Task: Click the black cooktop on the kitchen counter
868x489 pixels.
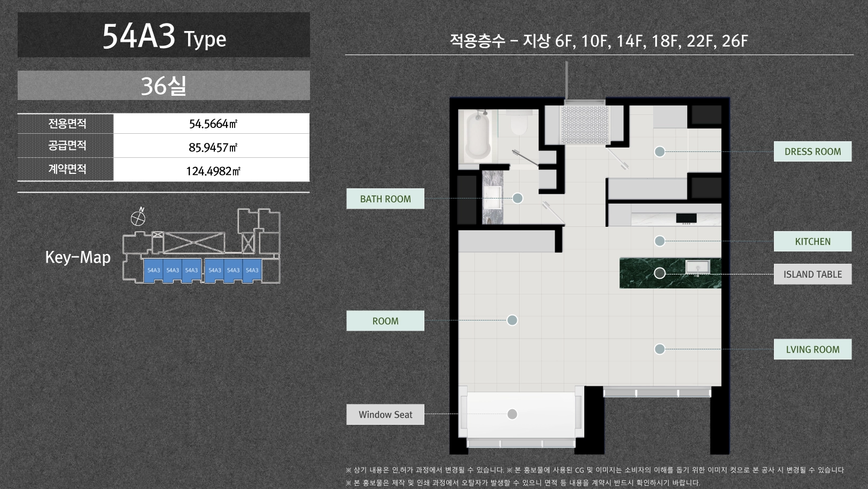Action: click(x=686, y=218)
